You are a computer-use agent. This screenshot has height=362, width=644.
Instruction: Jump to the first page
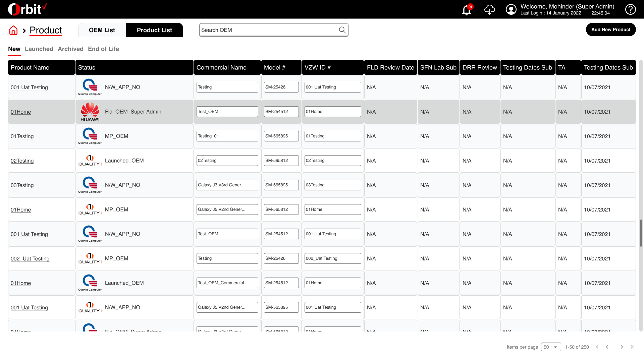[x=596, y=347]
